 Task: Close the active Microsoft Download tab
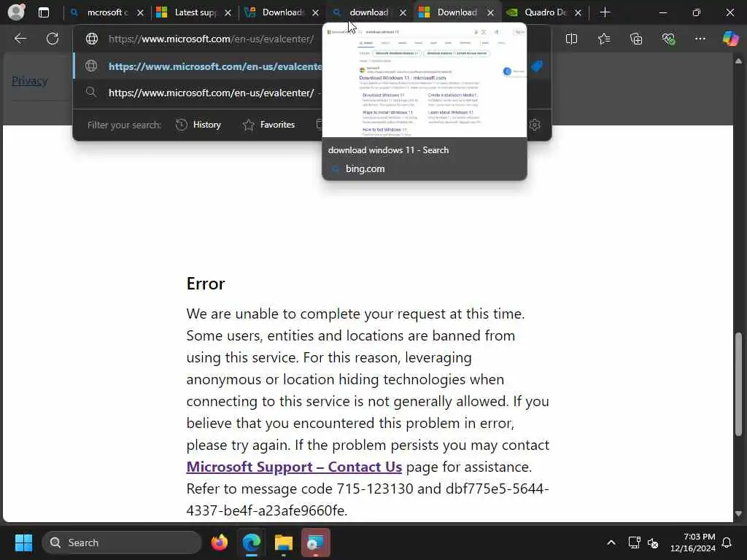(x=491, y=13)
